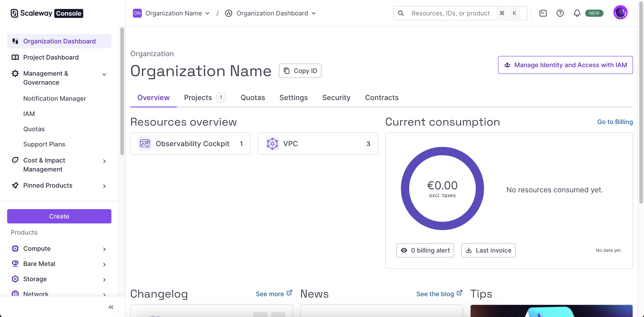Open the cloud shell terminal icon

pyautogui.click(x=543, y=13)
